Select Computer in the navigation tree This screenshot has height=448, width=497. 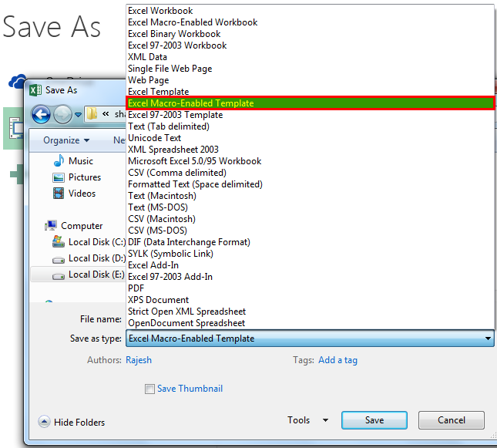[82, 226]
